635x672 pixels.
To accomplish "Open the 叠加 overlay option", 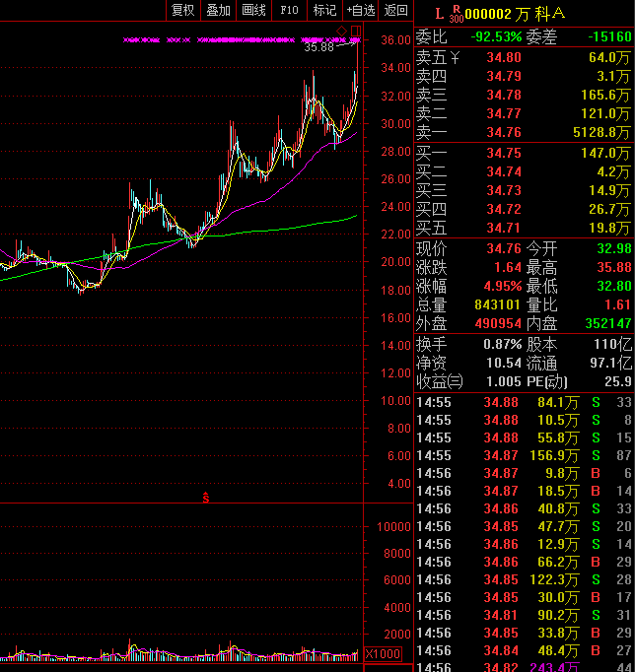I will click(x=218, y=11).
